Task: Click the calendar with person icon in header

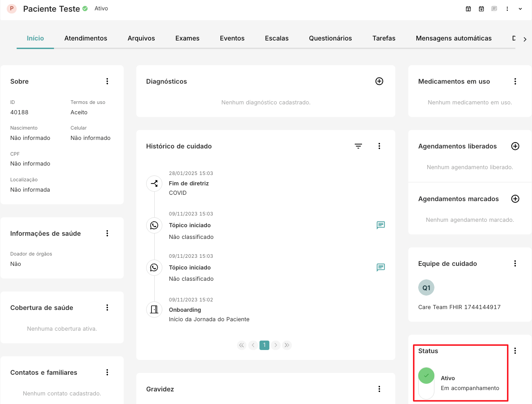Action: (468, 9)
